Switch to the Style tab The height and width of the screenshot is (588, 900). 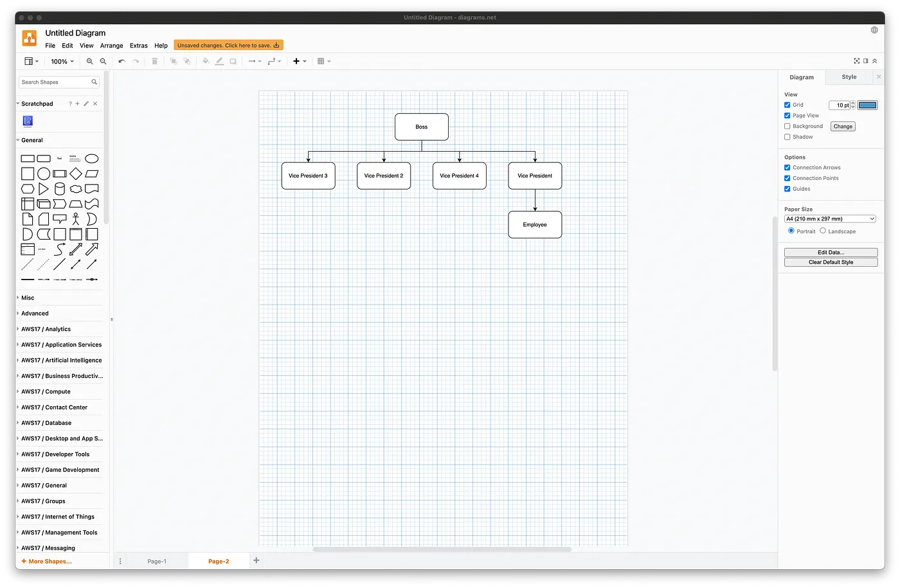coord(848,76)
